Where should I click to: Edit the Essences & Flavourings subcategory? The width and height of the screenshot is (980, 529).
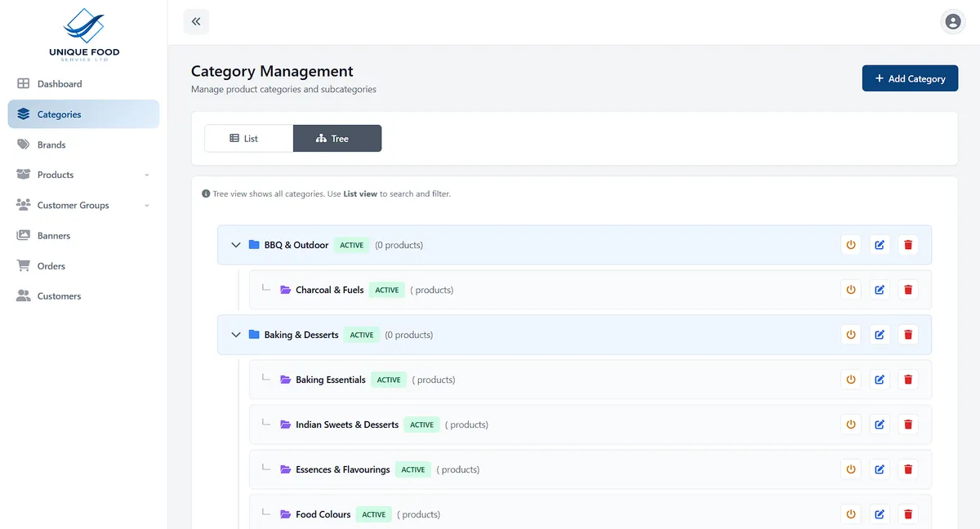click(x=880, y=469)
